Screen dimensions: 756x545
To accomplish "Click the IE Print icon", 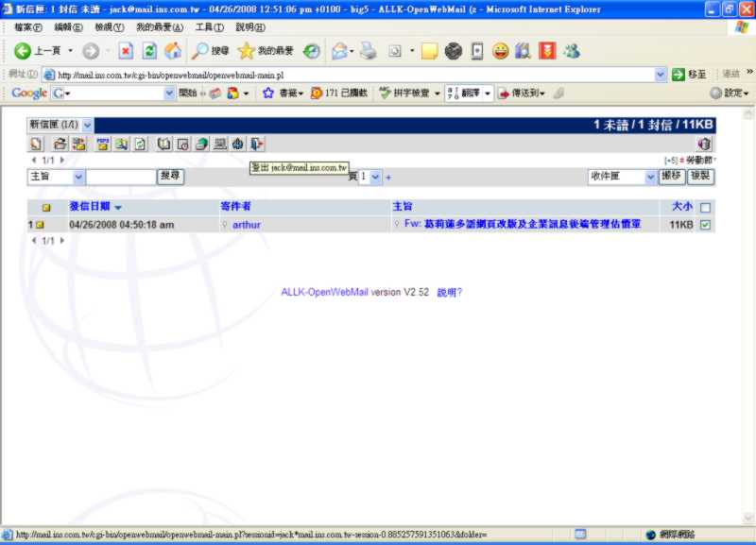I will point(369,51).
